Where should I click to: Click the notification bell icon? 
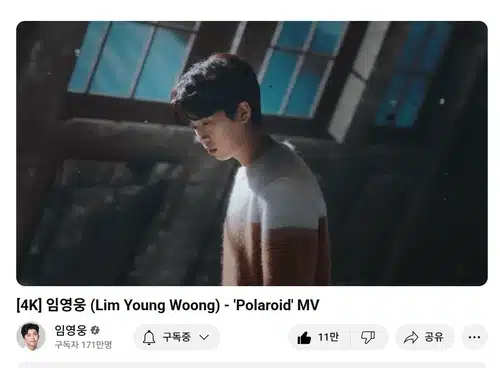(149, 338)
